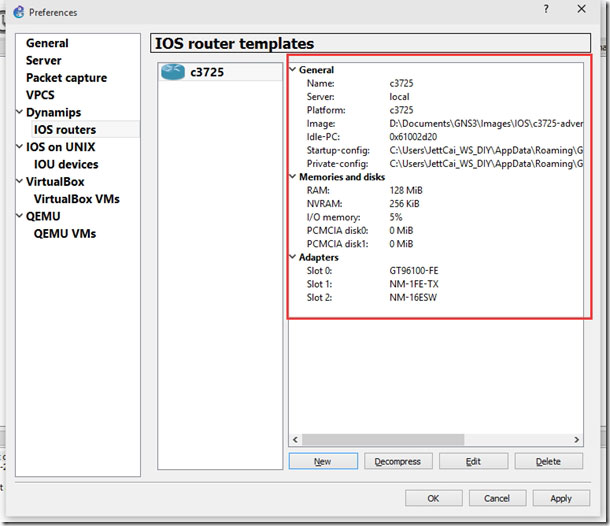Click the left horizontal scroll arrow
The width and height of the screenshot is (610, 526).
tap(295, 440)
